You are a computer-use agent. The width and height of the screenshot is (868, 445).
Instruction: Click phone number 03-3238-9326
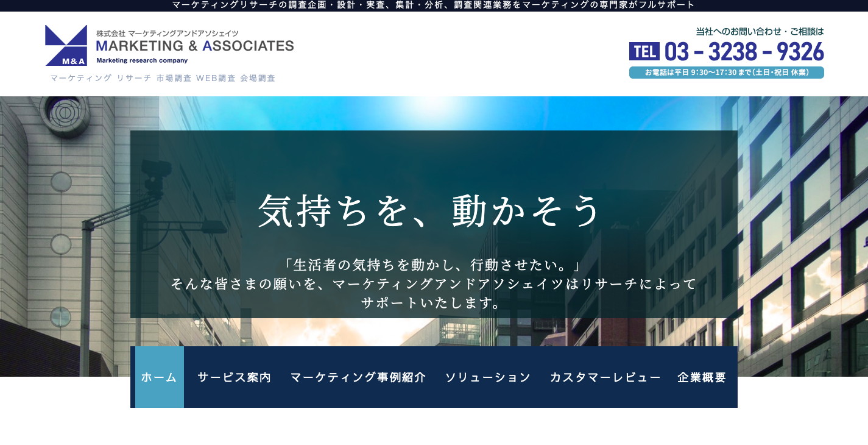pos(744,51)
